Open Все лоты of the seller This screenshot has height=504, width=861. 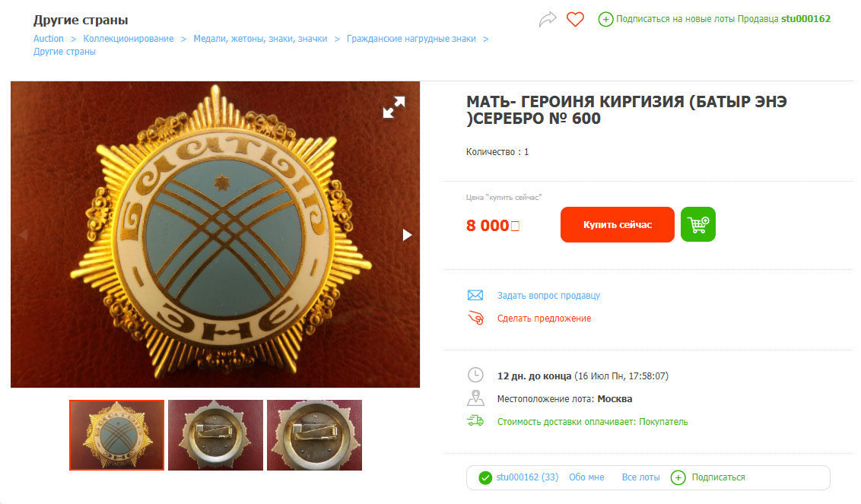pos(641,477)
